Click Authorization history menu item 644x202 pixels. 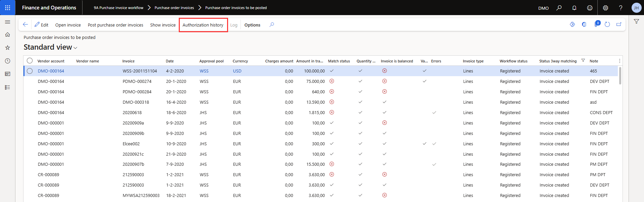point(203,25)
